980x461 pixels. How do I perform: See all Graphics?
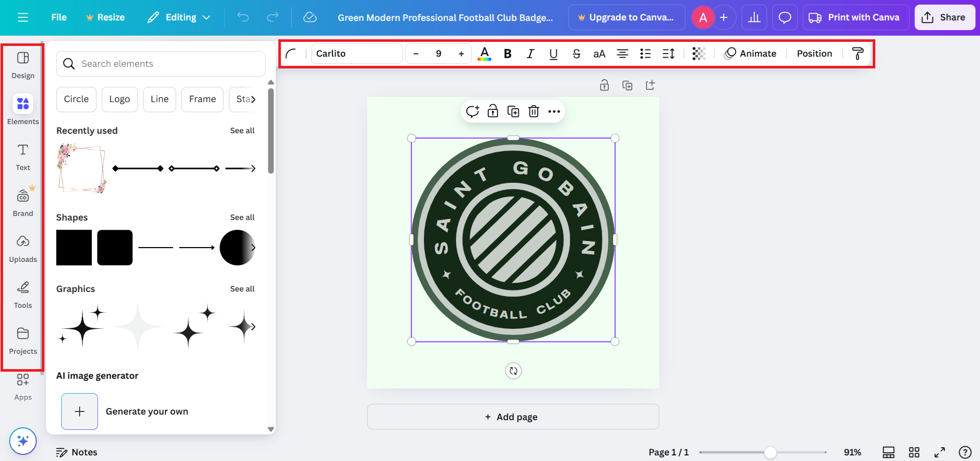point(242,289)
